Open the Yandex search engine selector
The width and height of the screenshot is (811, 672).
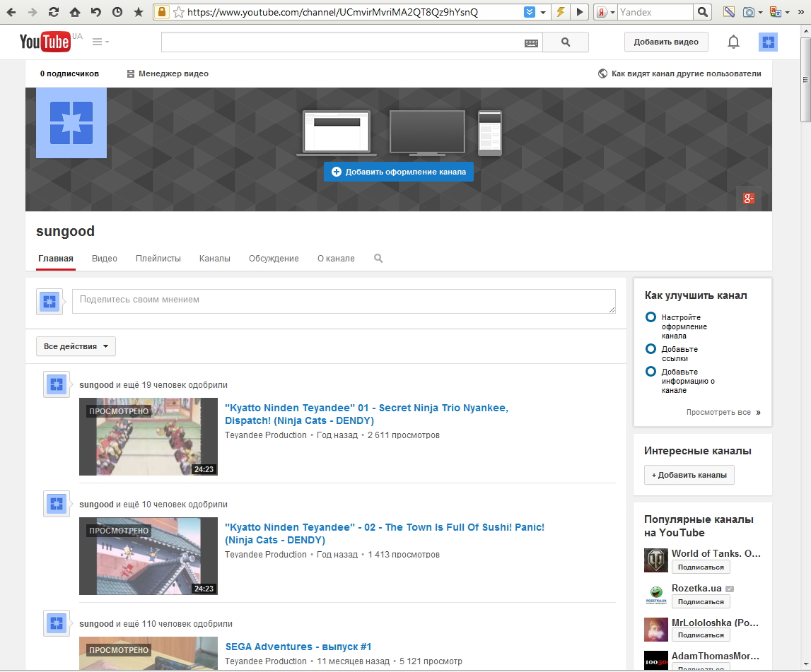606,12
